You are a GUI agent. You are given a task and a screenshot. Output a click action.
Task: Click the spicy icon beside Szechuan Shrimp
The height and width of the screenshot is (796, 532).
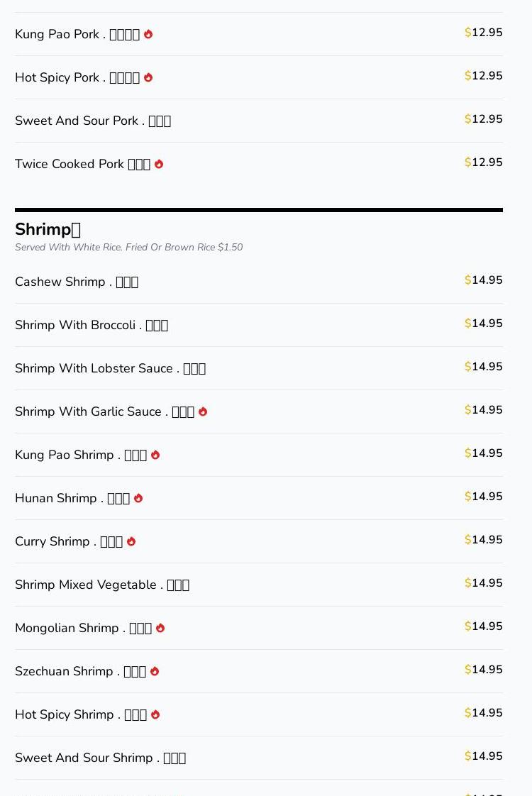coord(155,671)
